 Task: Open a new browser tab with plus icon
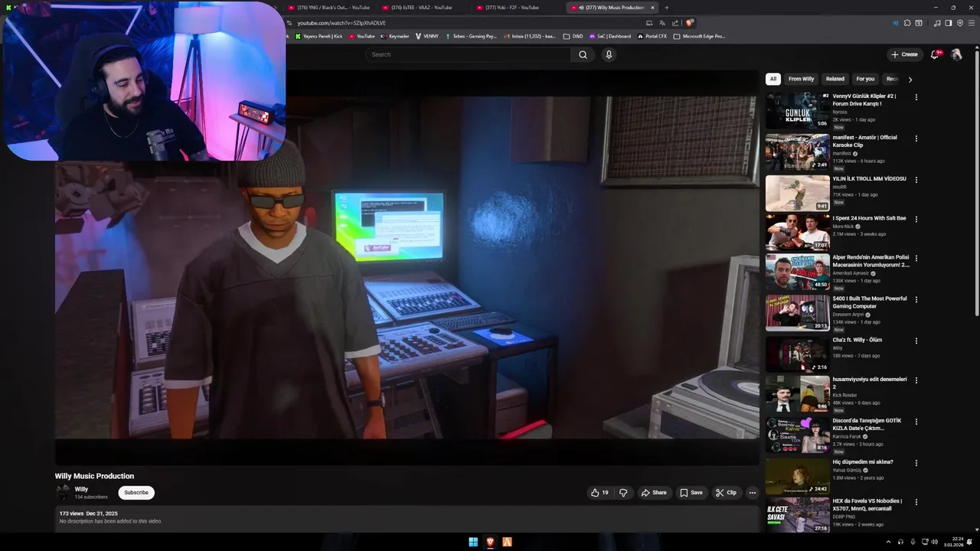[x=666, y=8]
